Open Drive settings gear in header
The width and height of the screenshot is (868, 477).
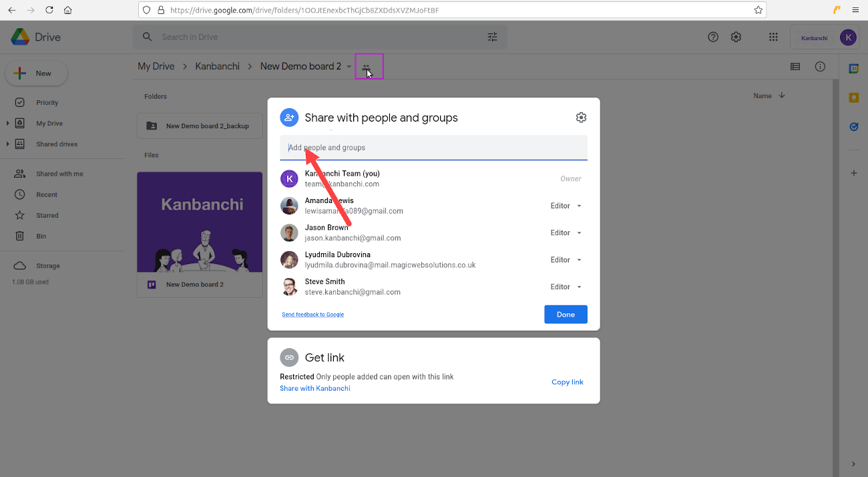736,37
